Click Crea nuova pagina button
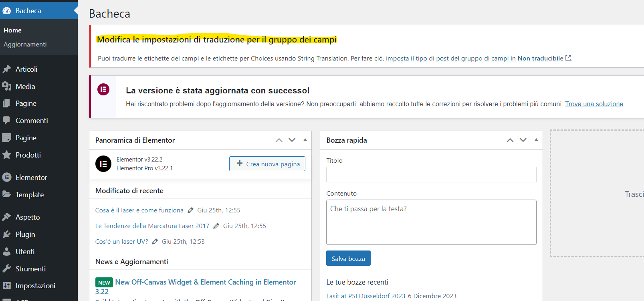Screen dimensions: 644x301 [x=267, y=164]
